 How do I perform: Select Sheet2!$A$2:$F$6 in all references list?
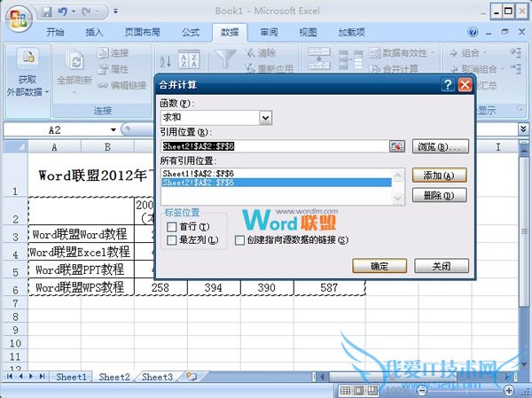pos(277,183)
